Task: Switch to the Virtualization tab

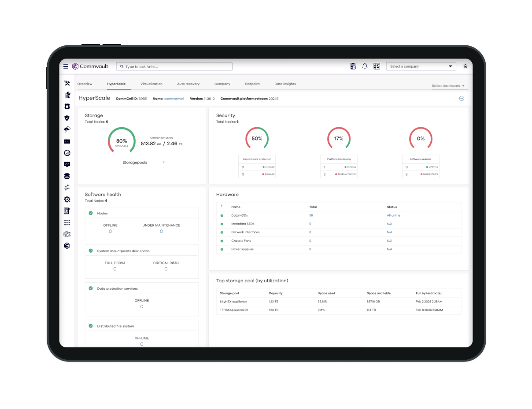Action: pyautogui.click(x=151, y=84)
